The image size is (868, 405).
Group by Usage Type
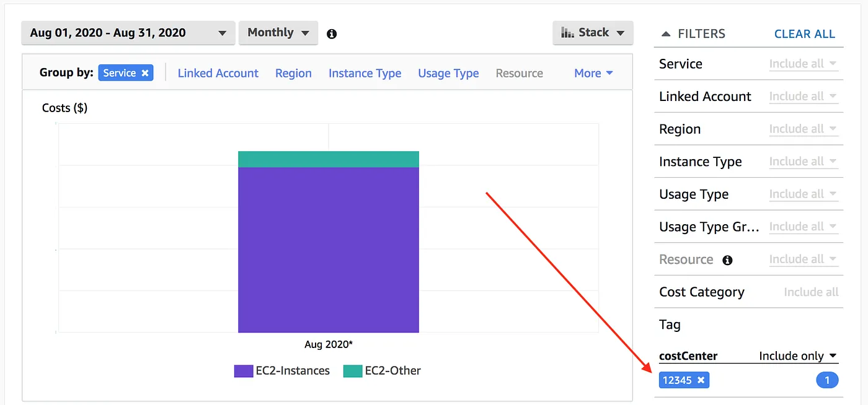click(448, 73)
